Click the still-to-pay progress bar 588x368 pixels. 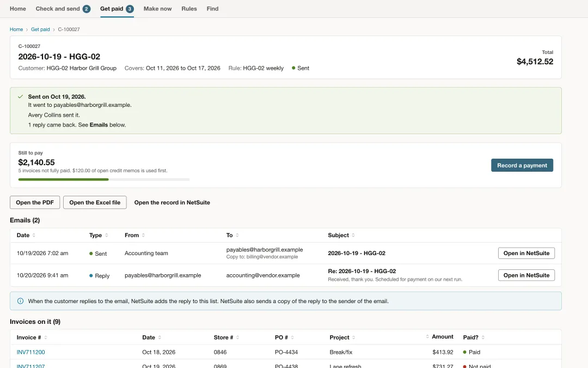point(104,179)
